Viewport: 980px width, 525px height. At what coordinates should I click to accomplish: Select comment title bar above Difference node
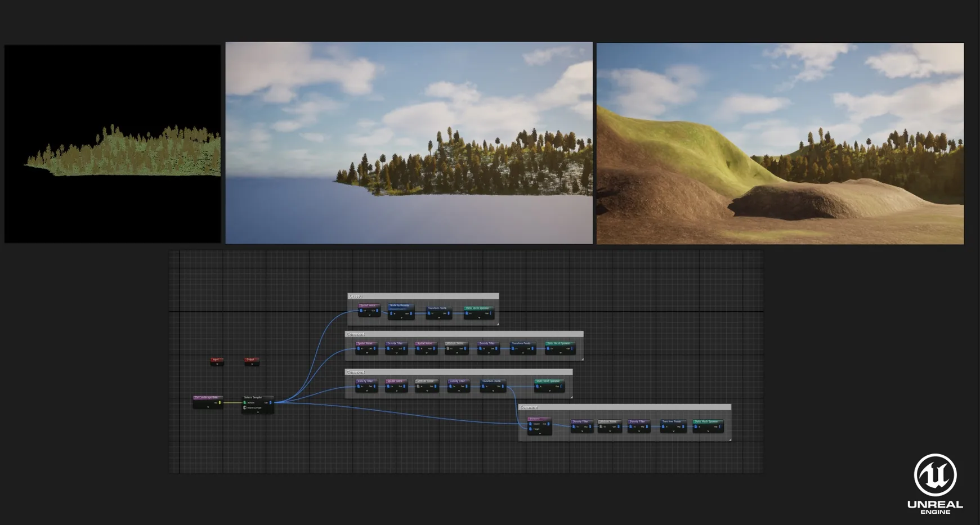click(x=625, y=407)
